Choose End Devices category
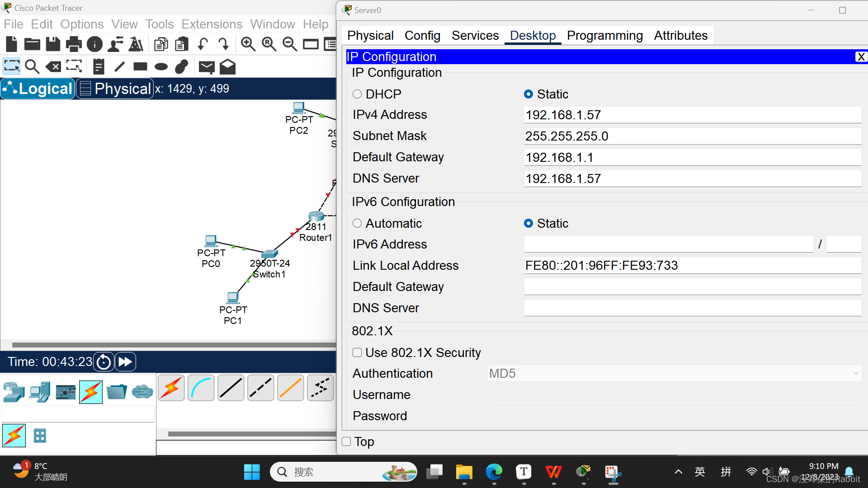868x488 pixels. pos(40,392)
